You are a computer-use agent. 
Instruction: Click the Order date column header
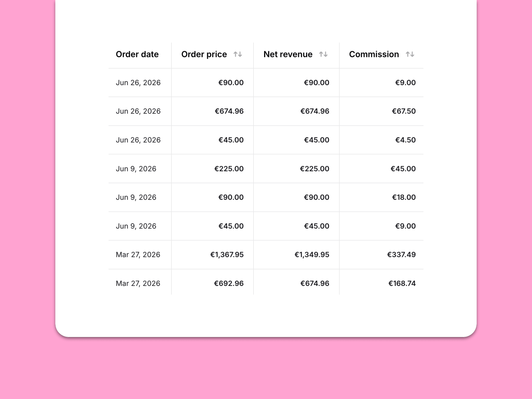pyautogui.click(x=137, y=54)
